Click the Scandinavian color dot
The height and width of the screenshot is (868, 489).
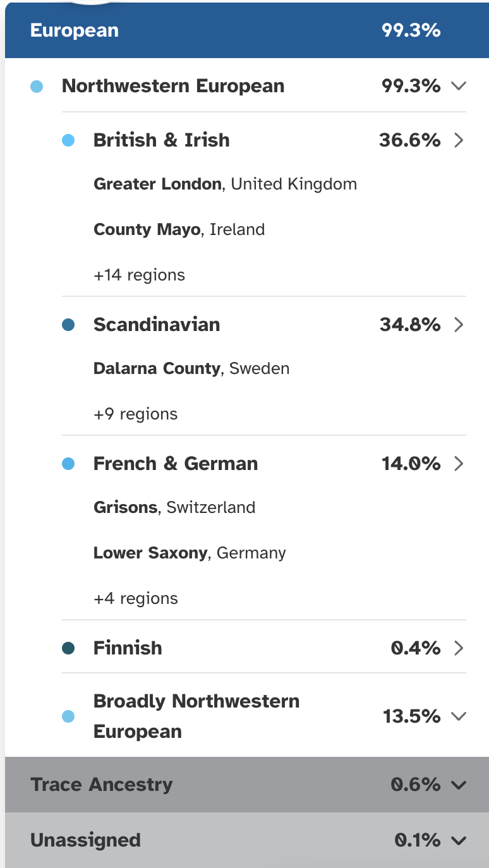(68, 325)
